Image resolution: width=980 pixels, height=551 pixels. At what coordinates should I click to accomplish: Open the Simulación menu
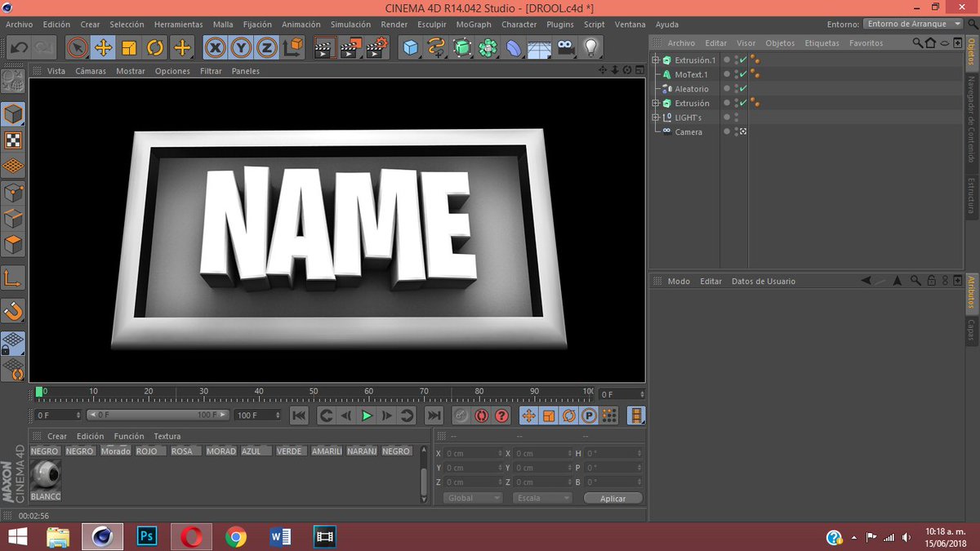[350, 24]
